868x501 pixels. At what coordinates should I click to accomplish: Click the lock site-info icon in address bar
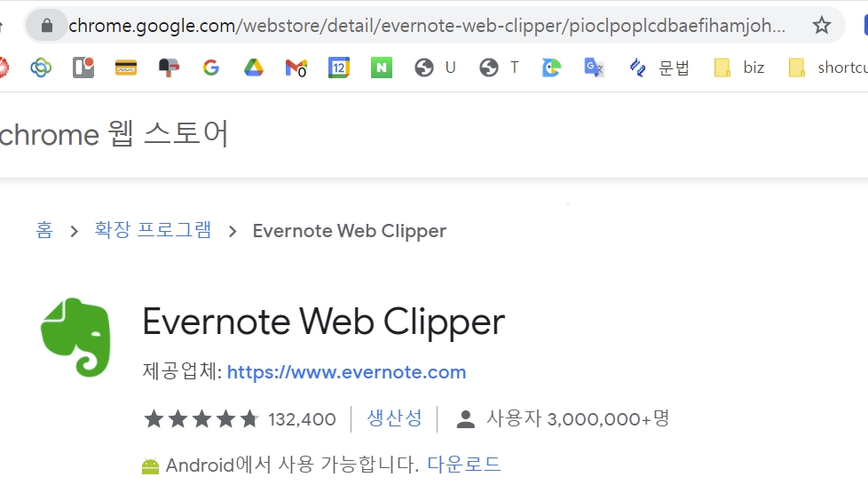[x=46, y=26]
